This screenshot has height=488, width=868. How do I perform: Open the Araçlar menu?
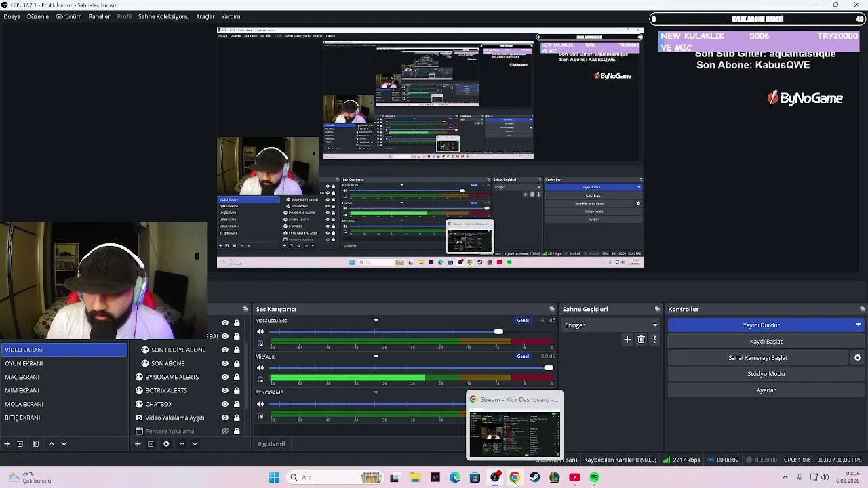point(205,16)
